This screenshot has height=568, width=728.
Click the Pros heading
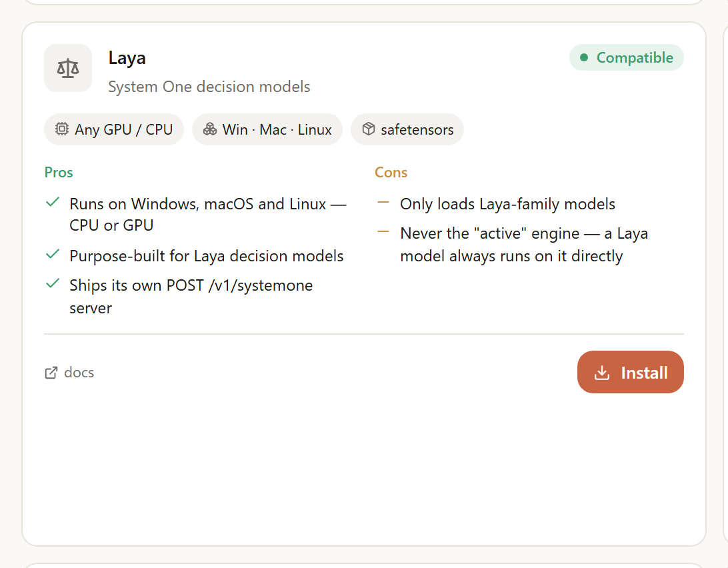59,172
